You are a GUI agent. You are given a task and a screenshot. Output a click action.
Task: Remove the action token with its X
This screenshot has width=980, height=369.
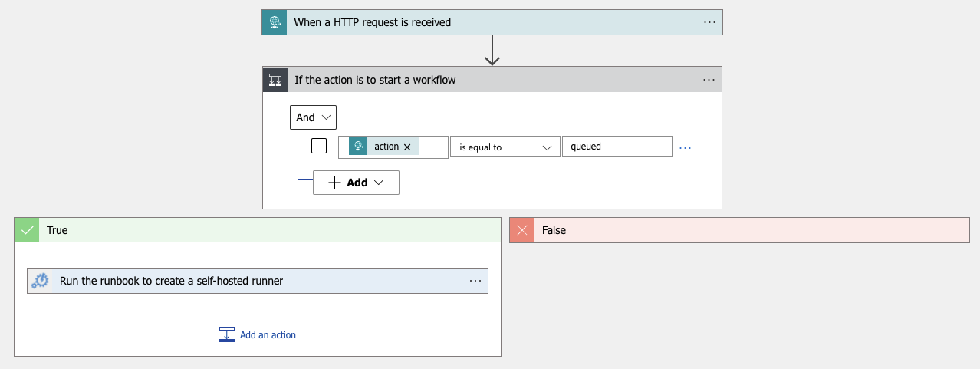pyautogui.click(x=407, y=147)
